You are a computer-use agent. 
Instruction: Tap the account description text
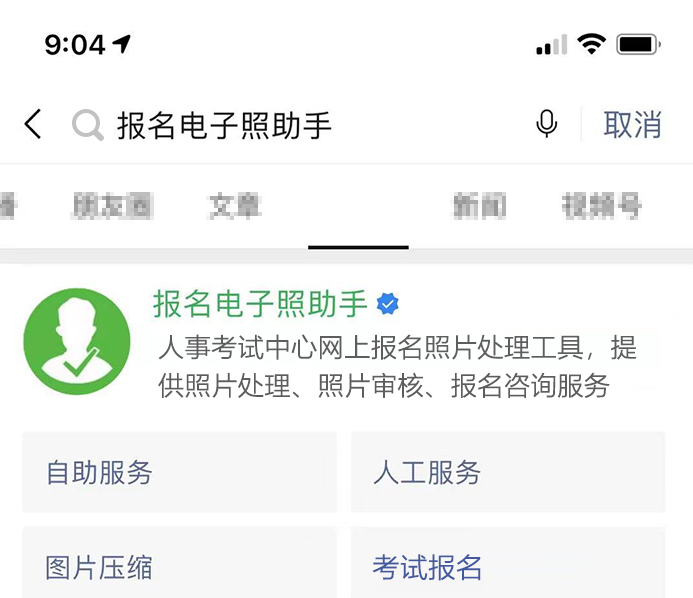pos(397,366)
